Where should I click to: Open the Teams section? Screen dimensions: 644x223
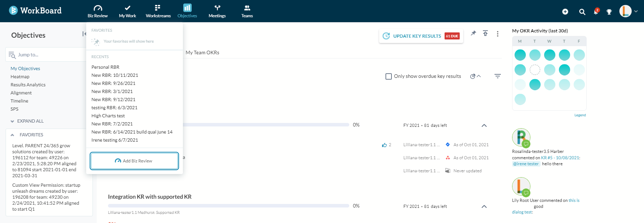click(x=247, y=11)
